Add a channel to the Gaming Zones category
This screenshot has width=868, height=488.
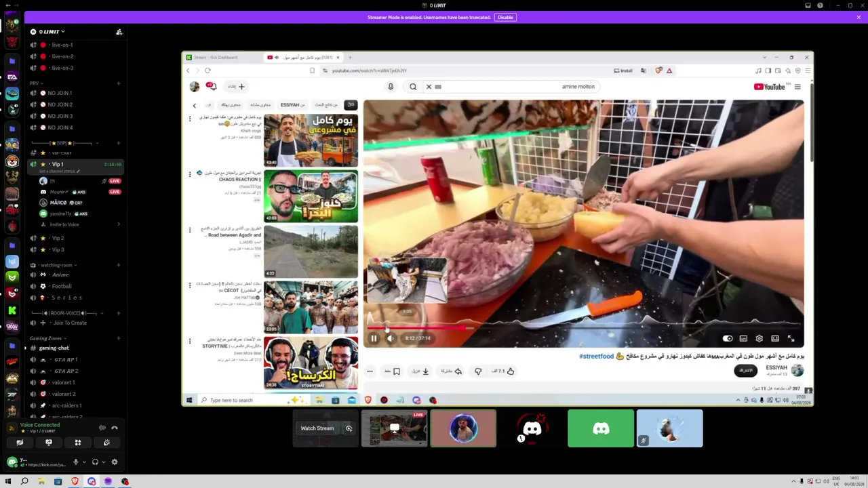(118, 338)
